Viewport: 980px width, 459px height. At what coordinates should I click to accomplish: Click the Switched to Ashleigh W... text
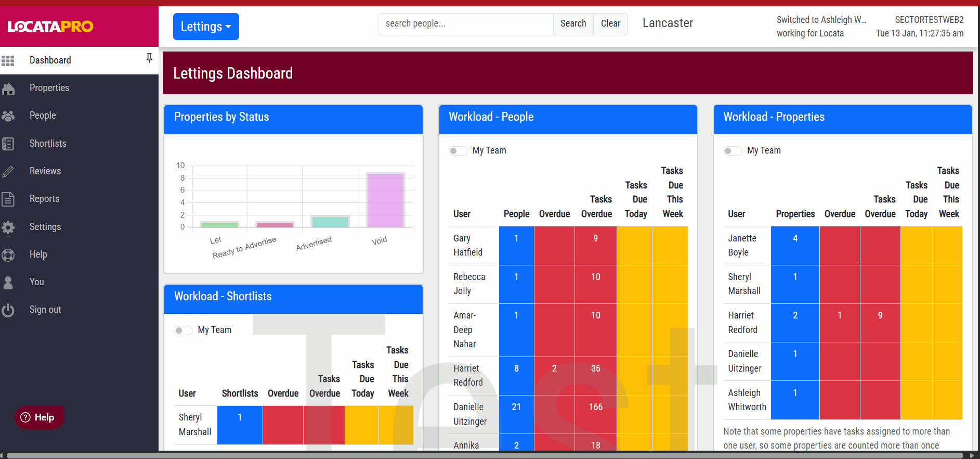click(821, 20)
